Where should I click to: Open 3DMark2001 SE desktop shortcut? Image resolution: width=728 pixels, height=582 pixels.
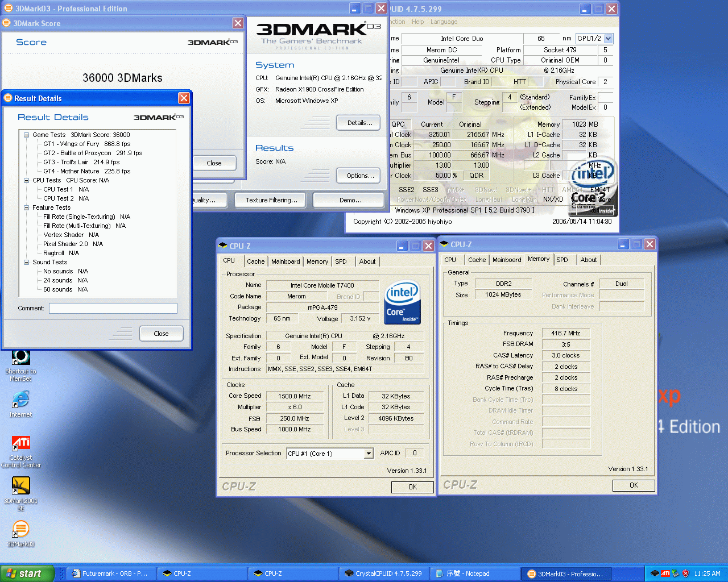[x=21, y=493]
